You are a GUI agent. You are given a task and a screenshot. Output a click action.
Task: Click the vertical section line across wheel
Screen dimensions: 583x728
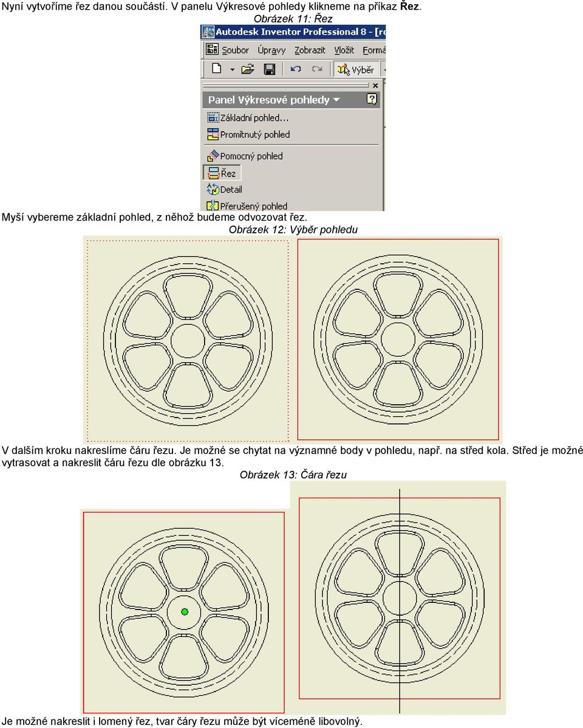point(400,601)
